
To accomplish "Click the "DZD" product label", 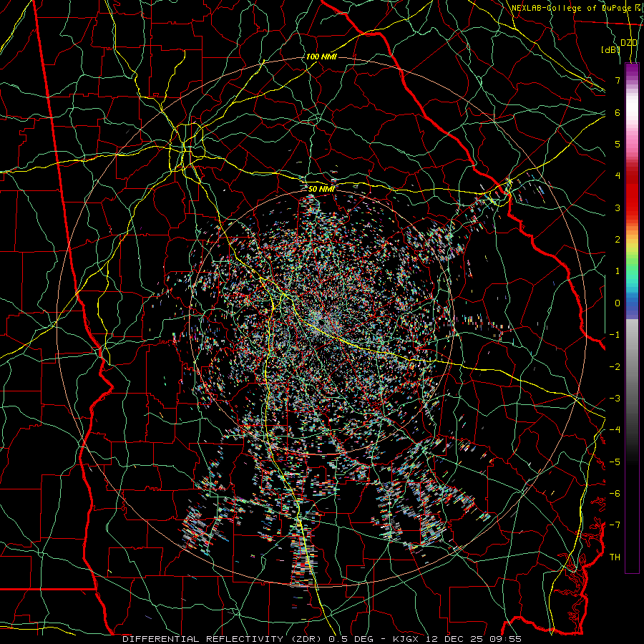I will [x=629, y=43].
